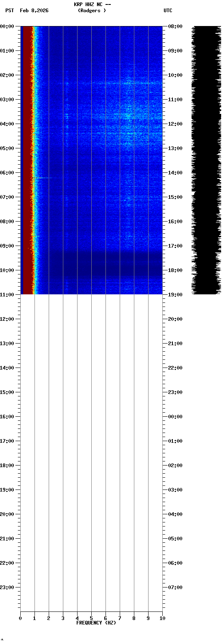Click the '12:00' UTC axis label
Viewport: 224px width, 644px height.
click(175, 124)
